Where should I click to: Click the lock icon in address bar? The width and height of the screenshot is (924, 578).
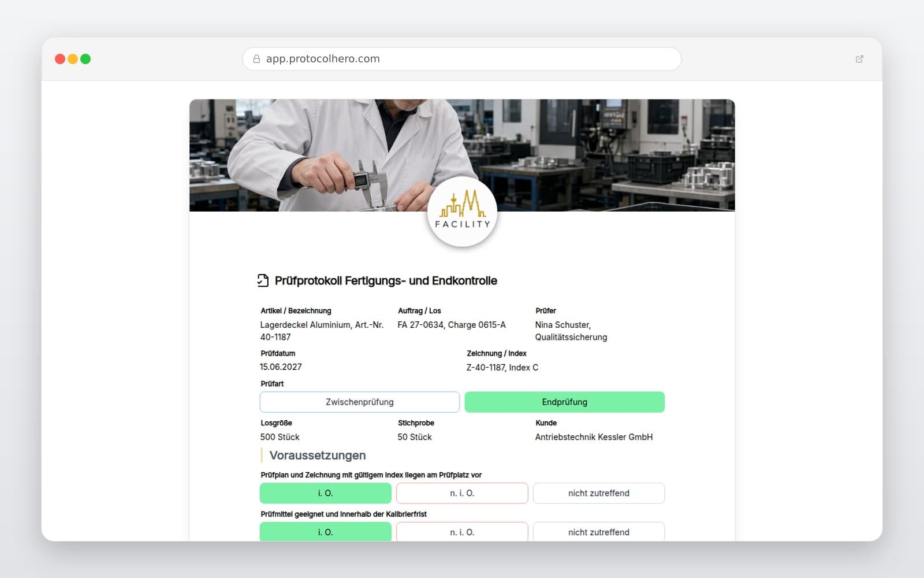click(x=256, y=59)
